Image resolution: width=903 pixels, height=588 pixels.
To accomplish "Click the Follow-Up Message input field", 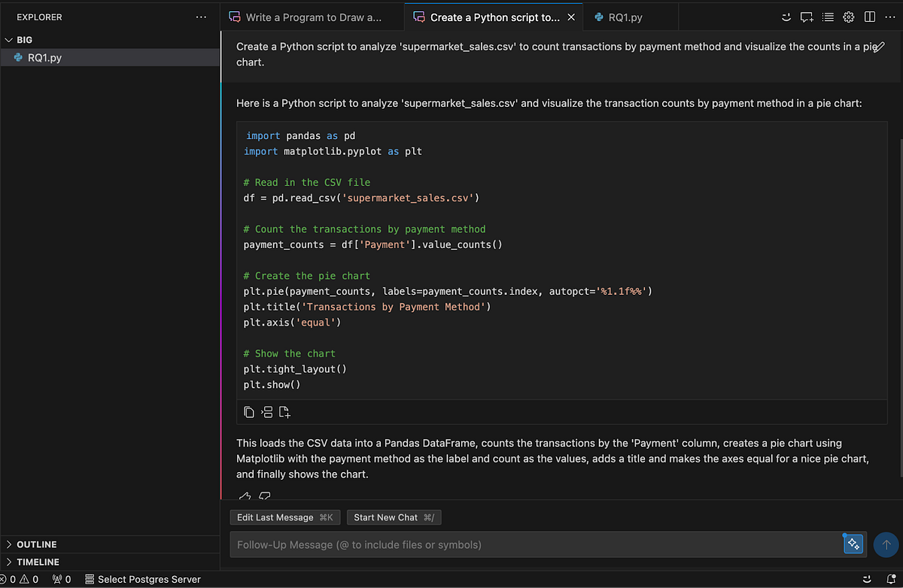I will tap(527, 544).
